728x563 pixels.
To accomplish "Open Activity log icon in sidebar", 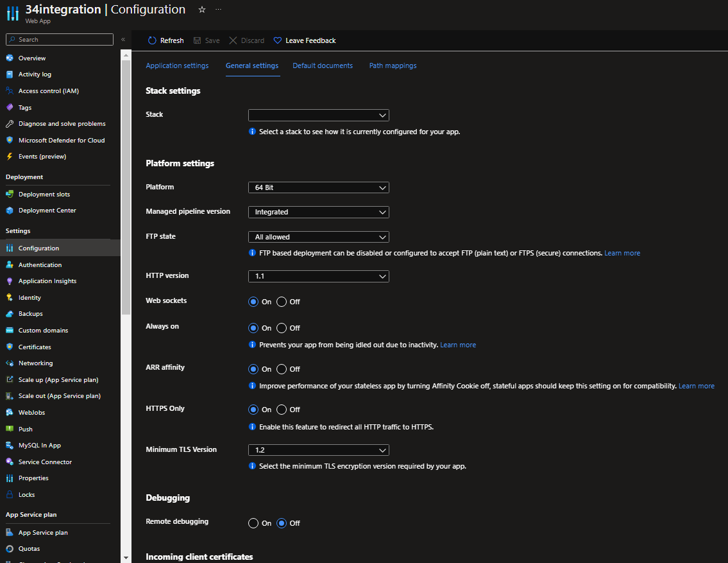I will click(x=9, y=74).
